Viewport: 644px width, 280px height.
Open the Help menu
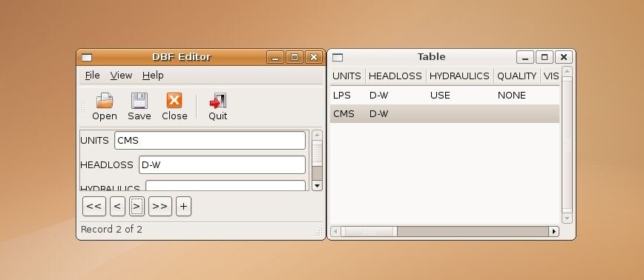(153, 76)
